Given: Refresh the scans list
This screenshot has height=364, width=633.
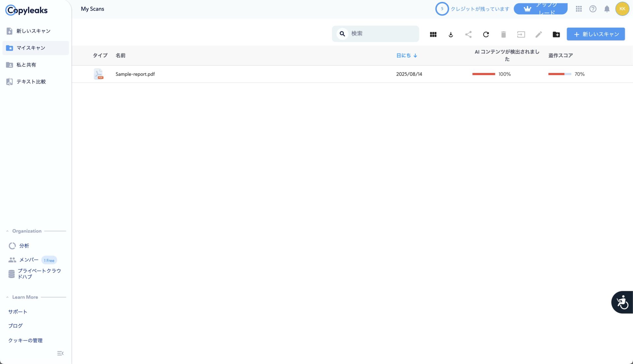Looking at the screenshot, I should [x=486, y=34].
